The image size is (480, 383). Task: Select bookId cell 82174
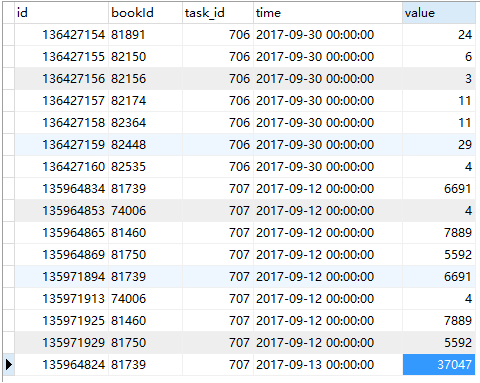[x=145, y=101]
